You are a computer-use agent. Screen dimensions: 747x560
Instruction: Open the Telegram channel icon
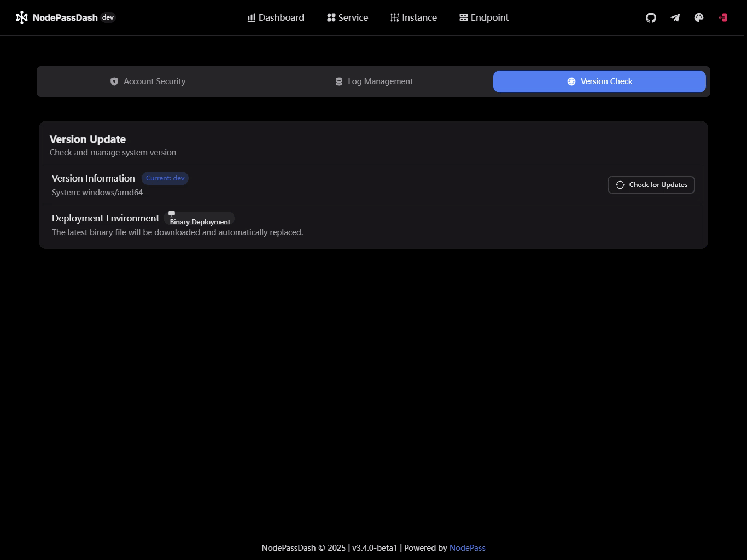point(675,17)
